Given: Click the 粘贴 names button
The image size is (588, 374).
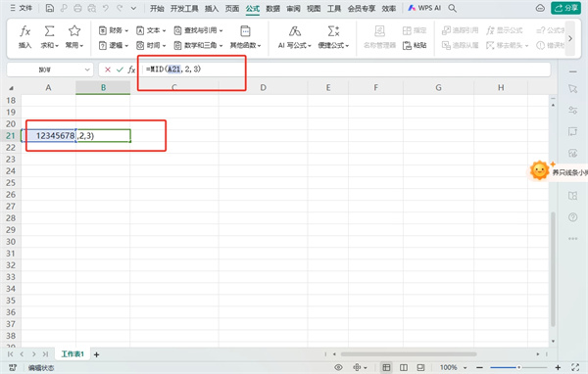Looking at the screenshot, I should (x=415, y=45).
